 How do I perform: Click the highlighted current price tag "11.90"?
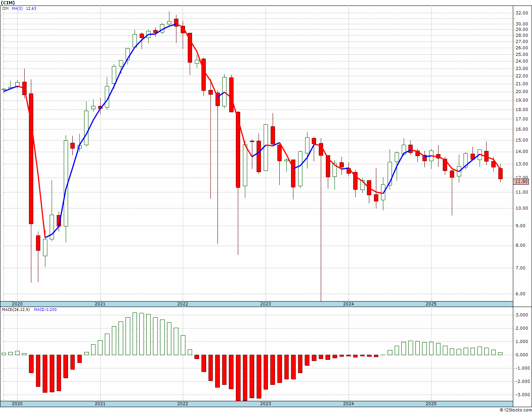click(x=521, y=181)
